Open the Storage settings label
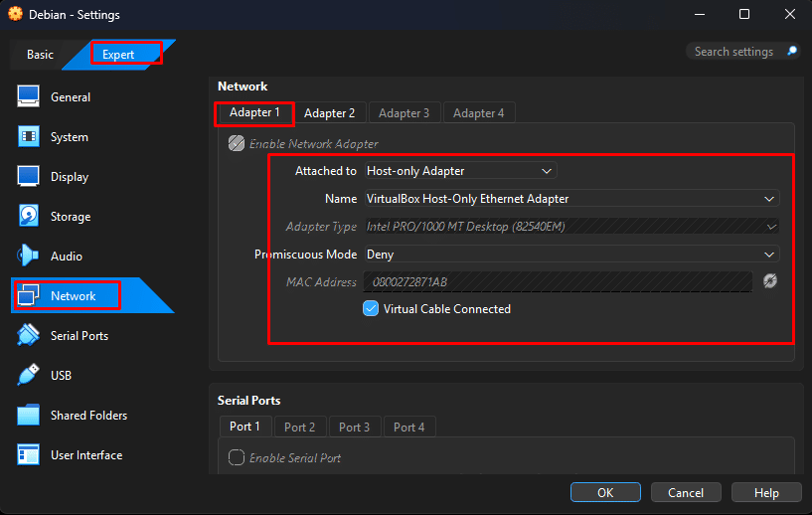This screenshot has height=515, width=812. click(x=71, y=217)
